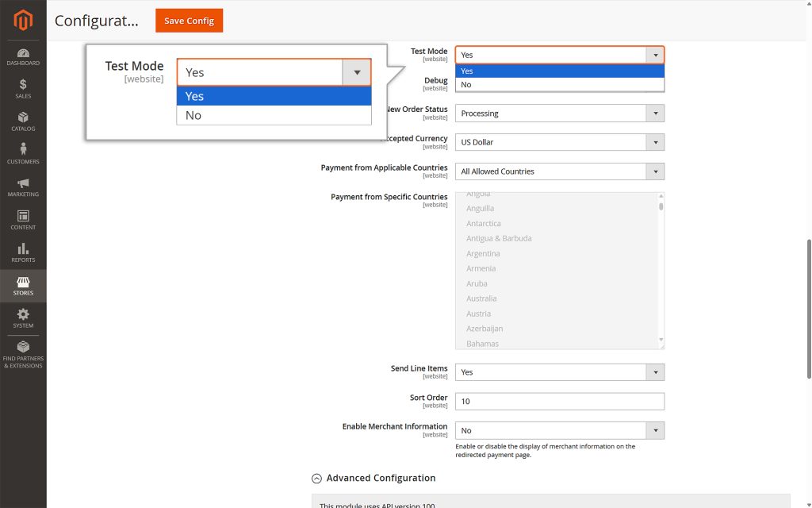Click the country list scrollbar
Image resolution: width=812 pixels, height=508 pixels.
[659, 208]
